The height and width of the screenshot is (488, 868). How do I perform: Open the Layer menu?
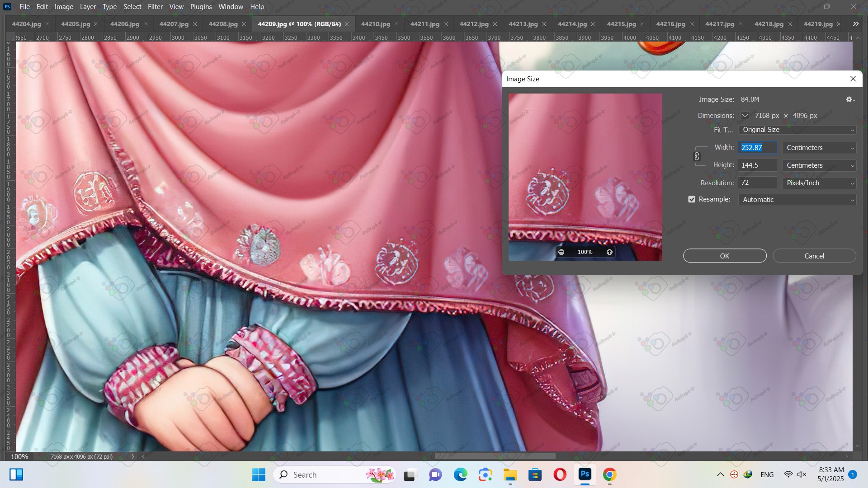click(x=88, y=7)
